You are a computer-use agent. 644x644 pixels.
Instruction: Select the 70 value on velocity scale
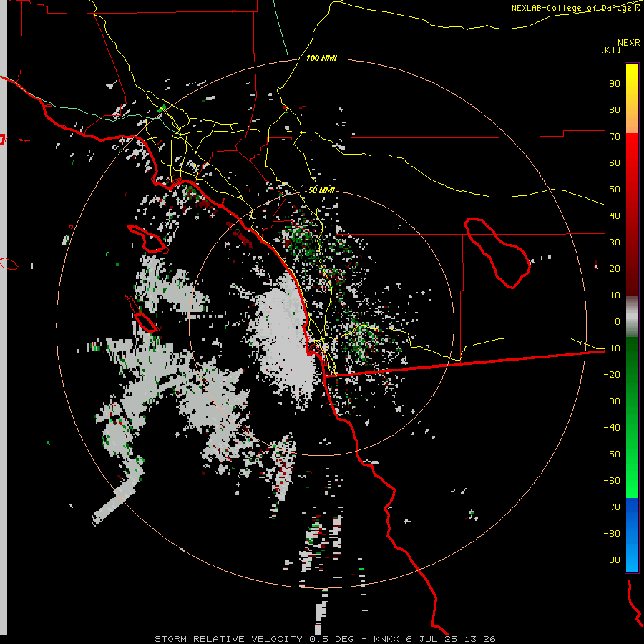point(615,137)
